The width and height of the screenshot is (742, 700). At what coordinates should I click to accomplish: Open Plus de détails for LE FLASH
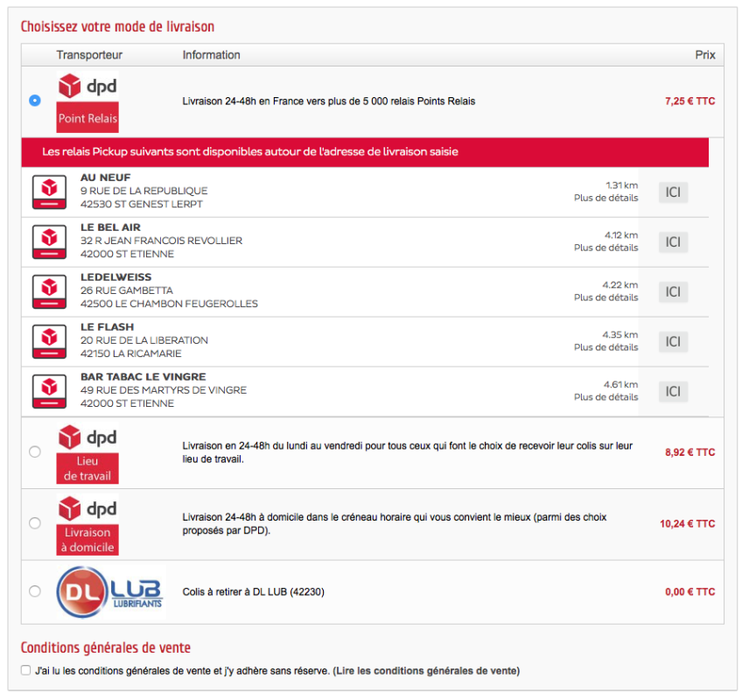point(605,346)
